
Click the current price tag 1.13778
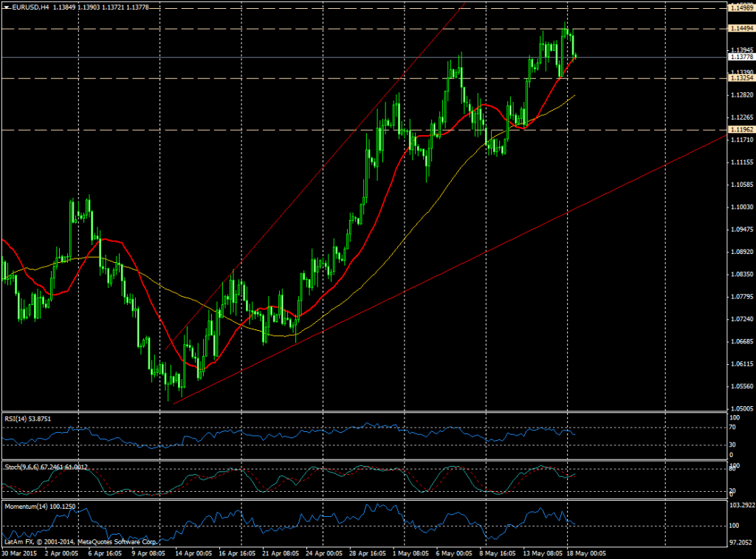(x=740, y=57)
